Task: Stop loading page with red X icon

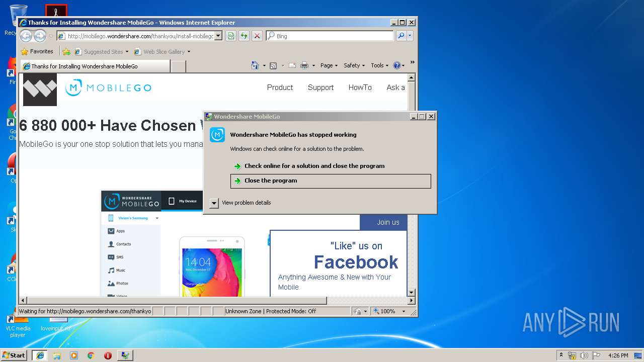Action: pos(257,36)
